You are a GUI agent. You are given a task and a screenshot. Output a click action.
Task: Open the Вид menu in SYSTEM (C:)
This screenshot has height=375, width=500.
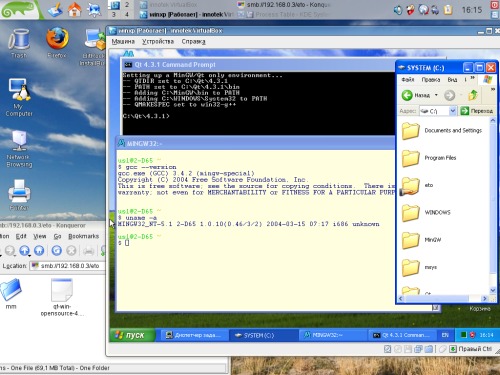tap(452, 80)
